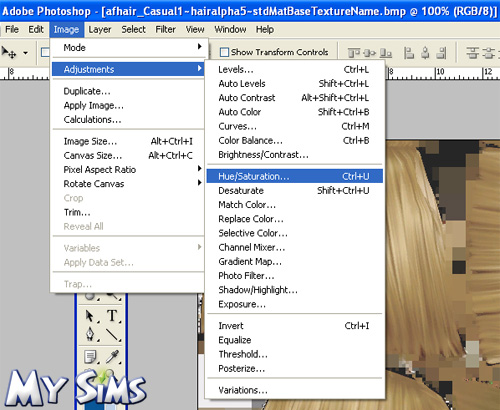Open Replace Color... adjustment
Image resolution: width=500 pixels, height=410 pixels.
click(295, 219)
